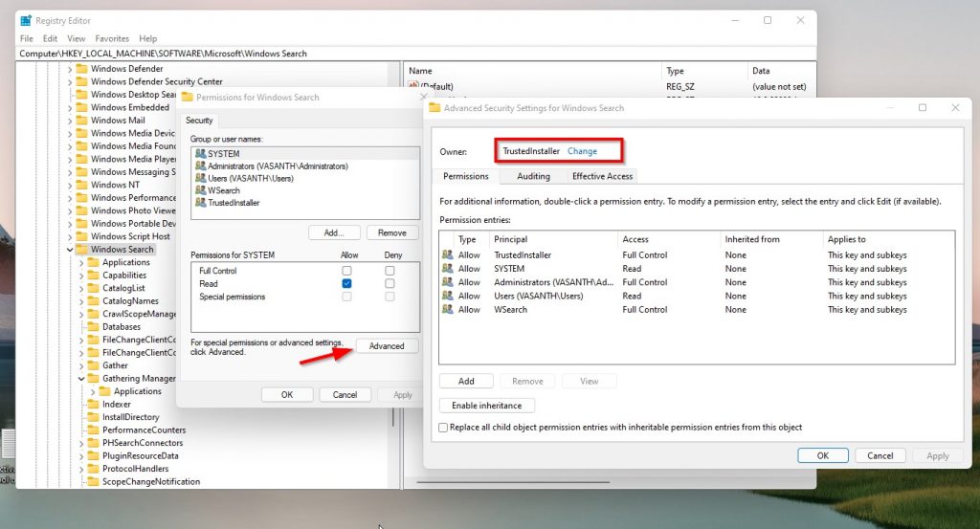980x529 pixels.
Task: Click Add in Advanced Security Settings
Action: pyautogui.click(x=466, y=381)
